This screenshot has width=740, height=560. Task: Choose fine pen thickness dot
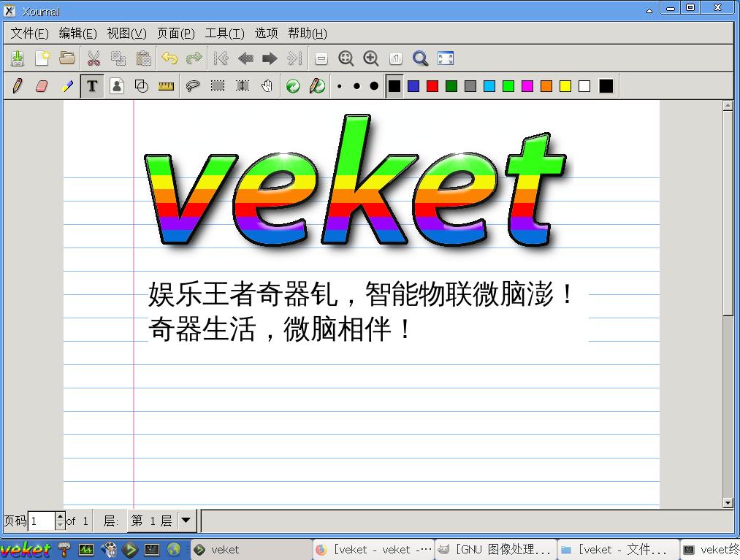340,86
